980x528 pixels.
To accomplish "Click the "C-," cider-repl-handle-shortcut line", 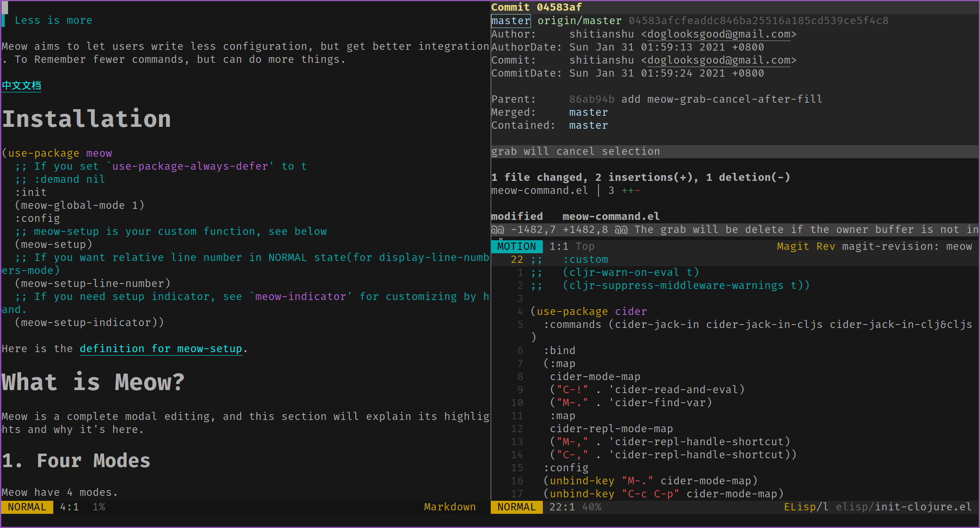I will (x=673, y=455).
